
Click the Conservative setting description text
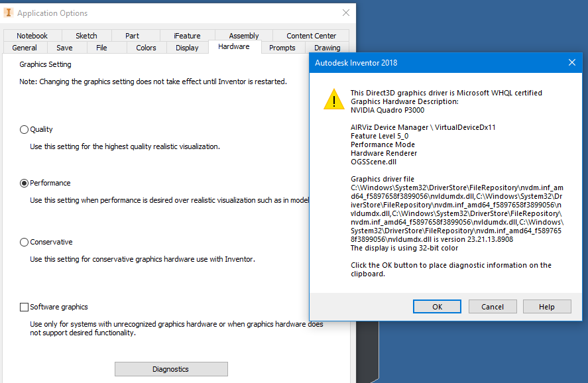[143, 259]
